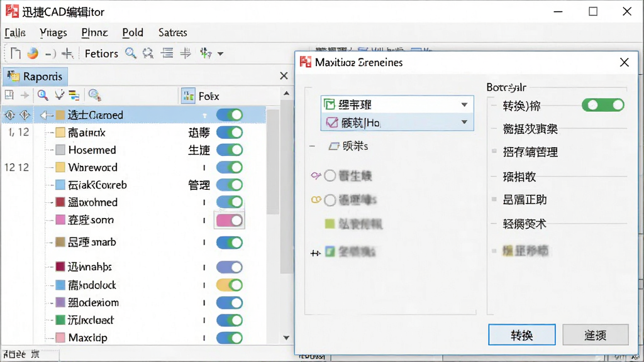Toggle the yellow switch in the row above Maxcldp's neighbors

[230, 285]
